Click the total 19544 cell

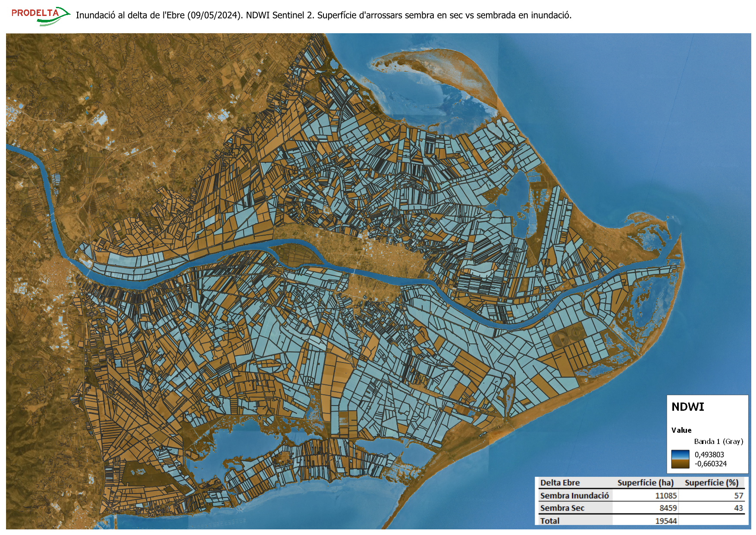tap(666, 521)
